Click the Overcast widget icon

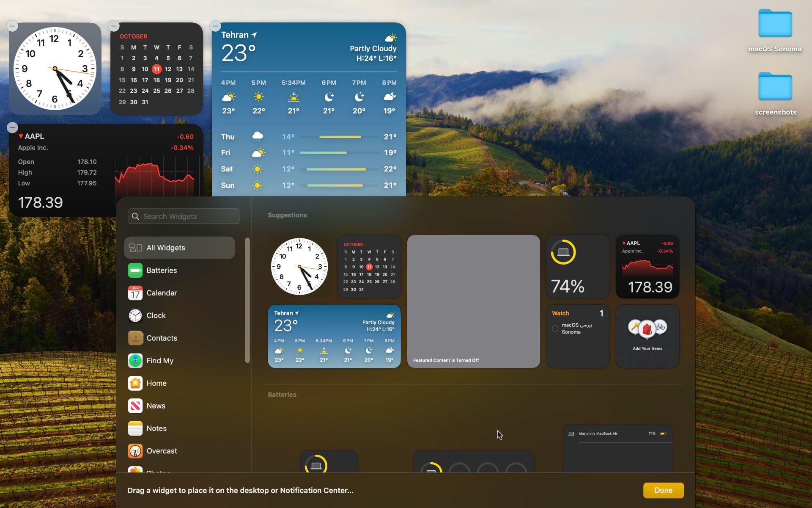[134, 450]
